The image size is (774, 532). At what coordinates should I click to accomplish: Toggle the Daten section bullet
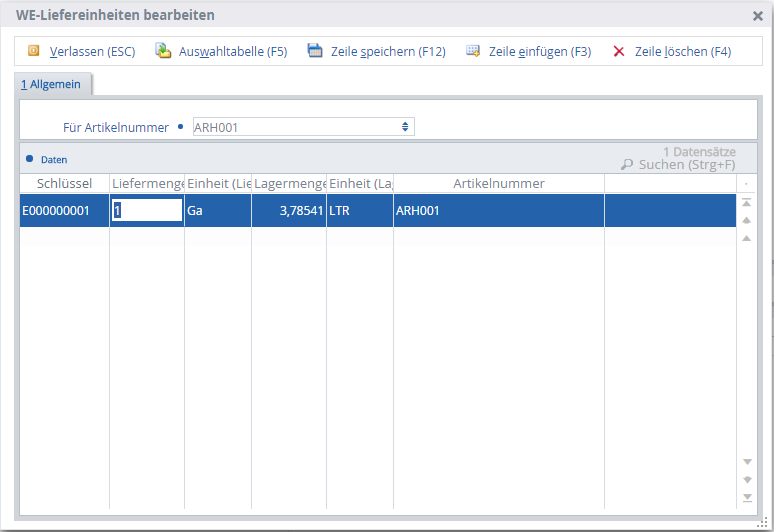pos(30,158)
